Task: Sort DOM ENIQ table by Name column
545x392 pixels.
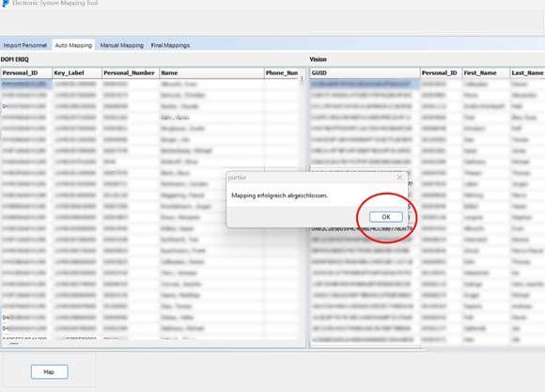Action: point(211,72)
